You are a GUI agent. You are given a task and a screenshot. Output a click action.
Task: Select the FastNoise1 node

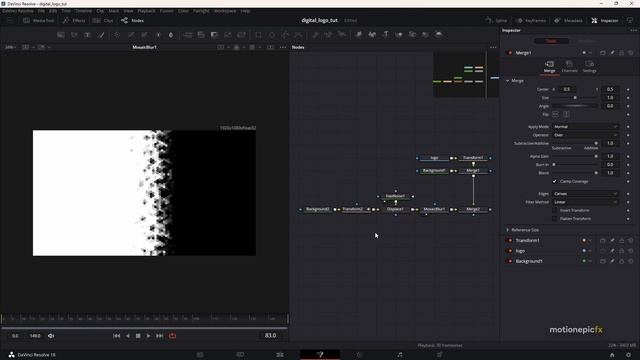(396, 196)
